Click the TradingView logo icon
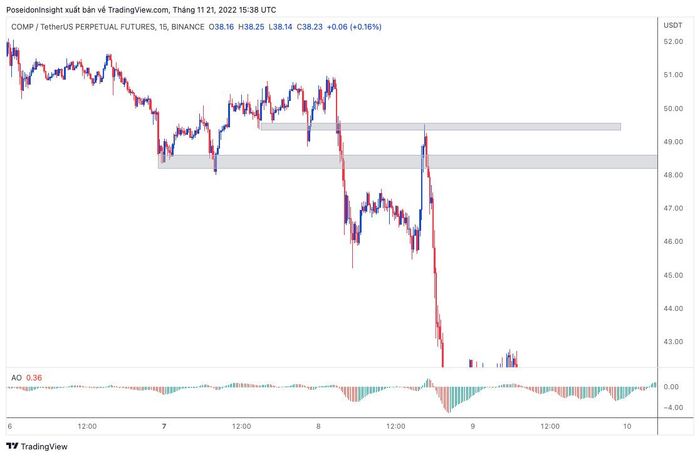Viewport: 700px width, 457px height. click(x=12, y=446)
